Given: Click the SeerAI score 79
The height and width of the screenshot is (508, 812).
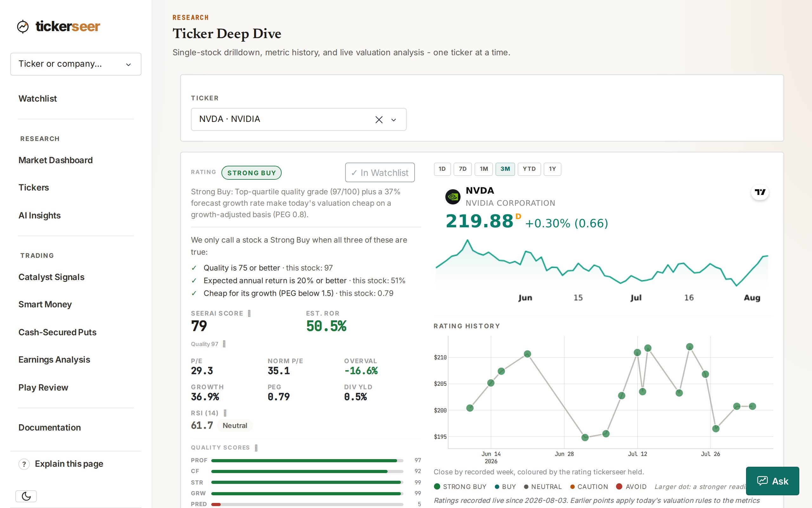Looking at the screenshot, I should (199, 326).
